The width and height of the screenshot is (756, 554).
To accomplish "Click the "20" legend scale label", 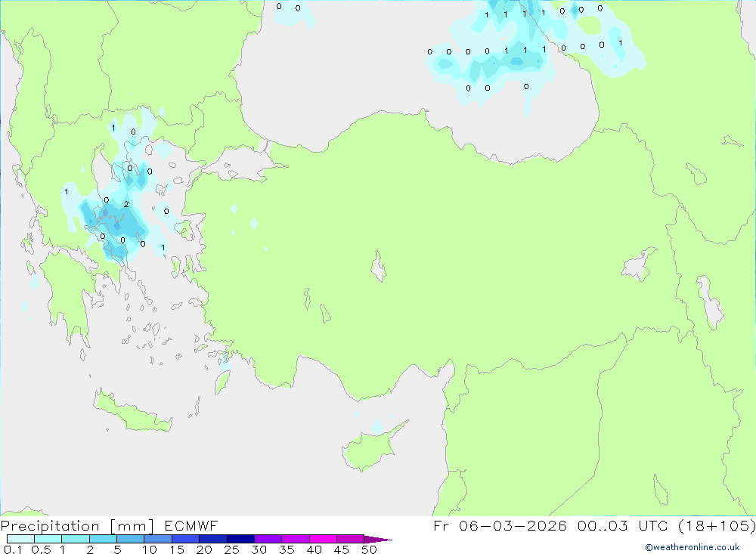I will [204, 549].
